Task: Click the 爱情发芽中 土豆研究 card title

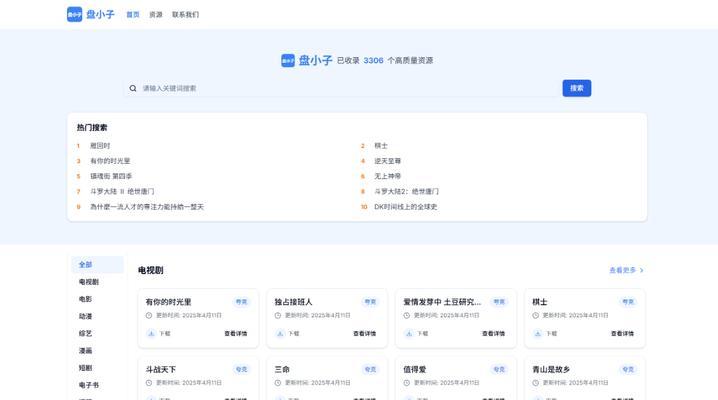Action: tap(442, 302)
